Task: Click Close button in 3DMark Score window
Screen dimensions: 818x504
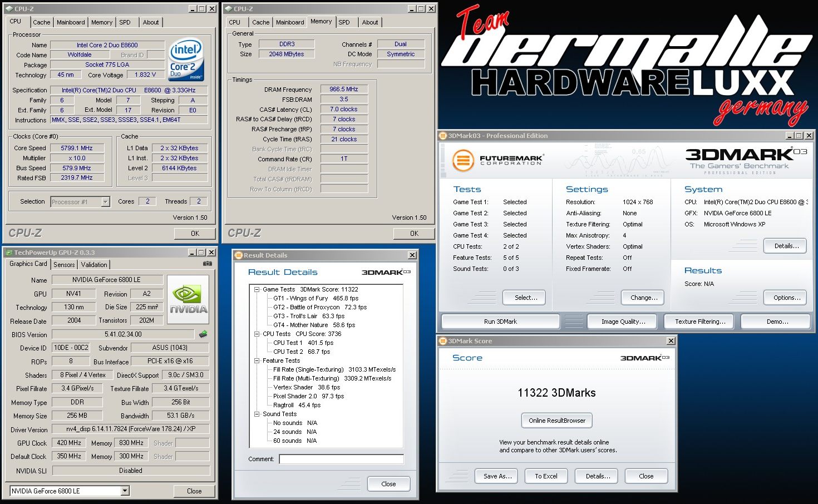Action: (646, 476)
